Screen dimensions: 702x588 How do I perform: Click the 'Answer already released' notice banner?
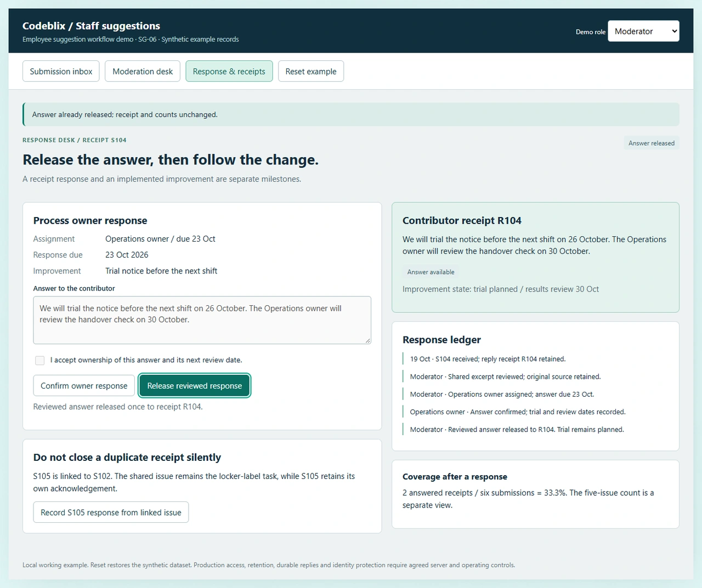[x=351, y=115]
